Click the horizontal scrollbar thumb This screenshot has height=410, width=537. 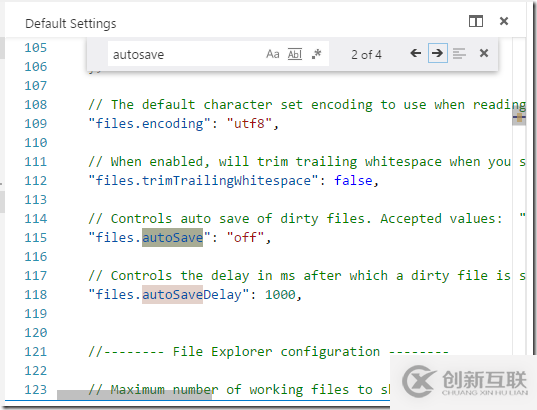tap(134, 395)
